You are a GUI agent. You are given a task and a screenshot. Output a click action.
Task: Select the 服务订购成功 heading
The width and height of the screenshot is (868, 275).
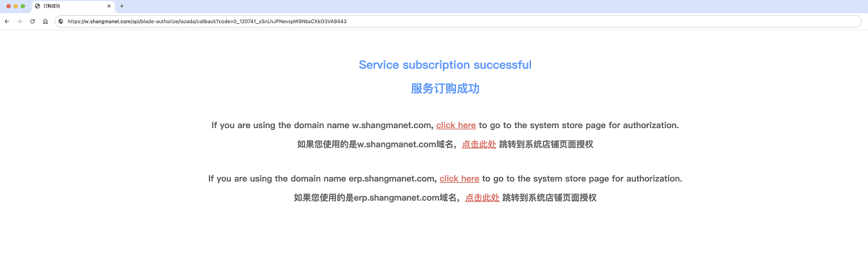445,89
